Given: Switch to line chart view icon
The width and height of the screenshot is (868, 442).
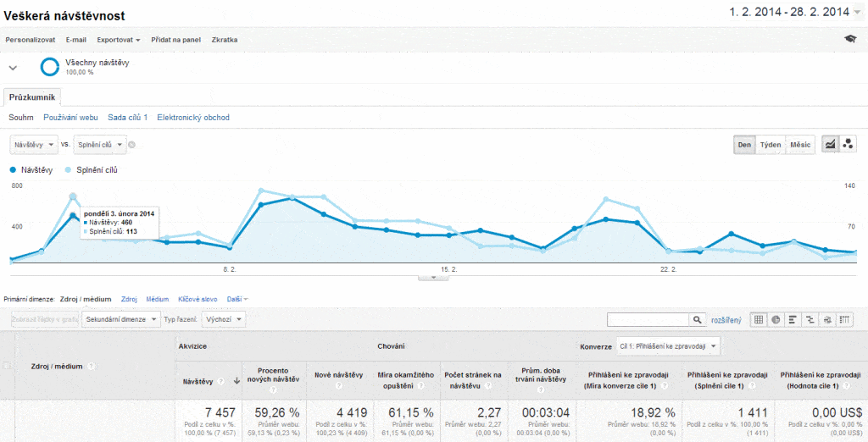Looking at the screenshot, I should (831, 145).
